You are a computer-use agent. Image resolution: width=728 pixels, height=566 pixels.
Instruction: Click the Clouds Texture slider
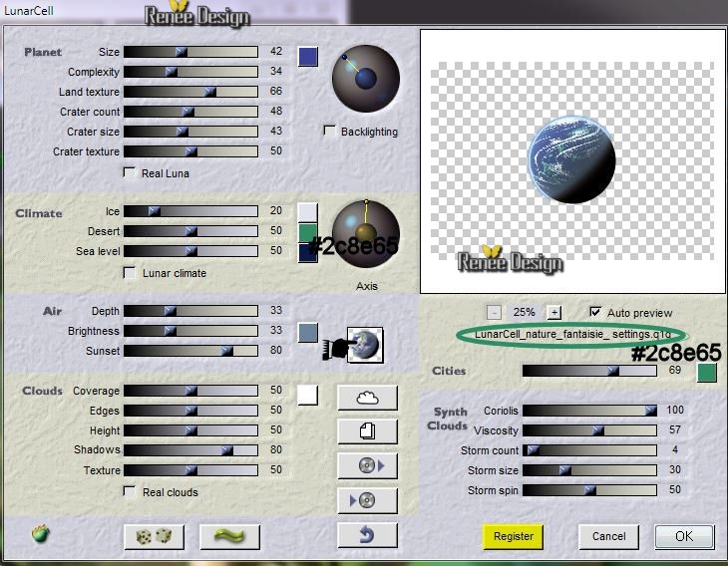click(190, 470)
